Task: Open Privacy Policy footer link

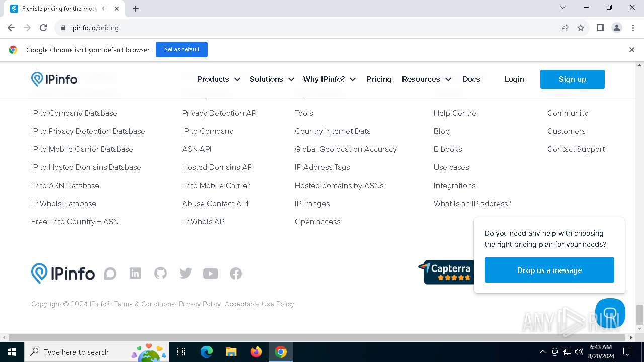Action: point(200,304)
